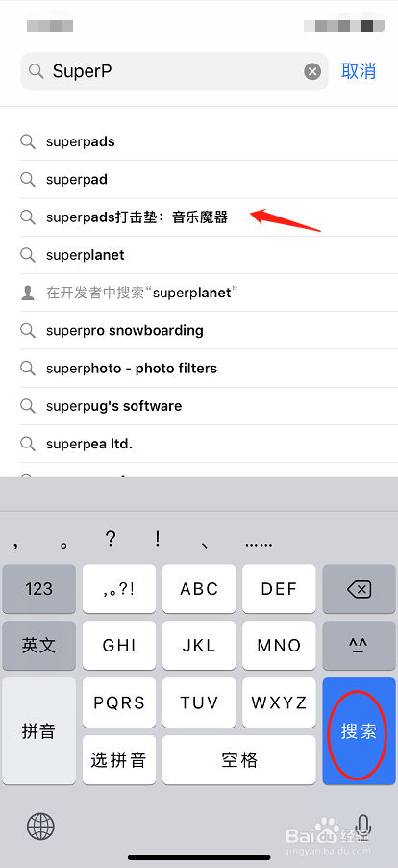Viewport: 398px width, 868px height.
Task: Tap the globe keyboard switcher icon
Action: coord(41,827)
